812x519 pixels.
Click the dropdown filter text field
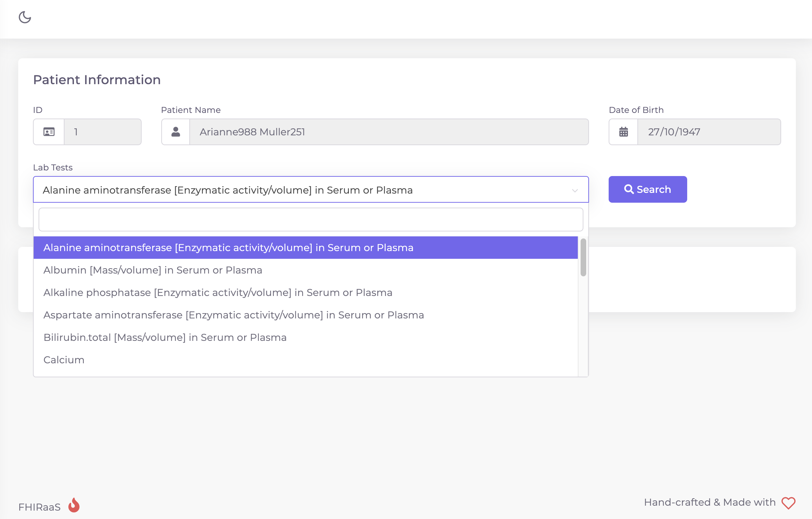[311, 220]
